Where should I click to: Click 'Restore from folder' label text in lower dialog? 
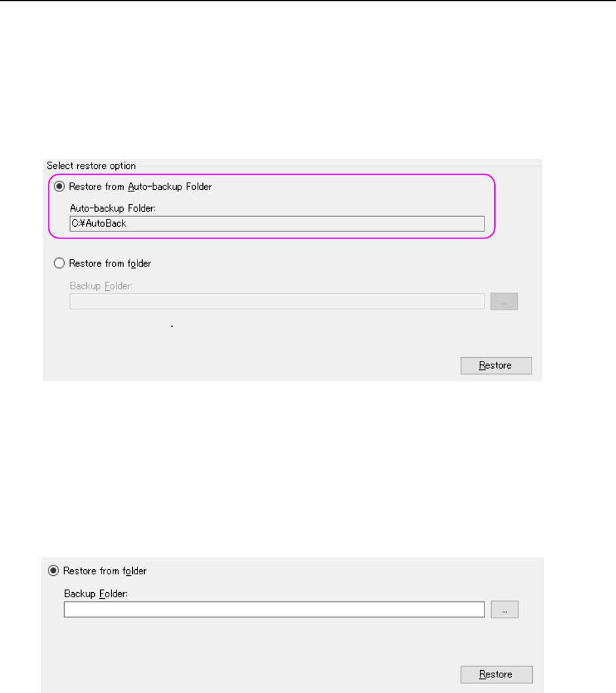(x=105, y=571)
